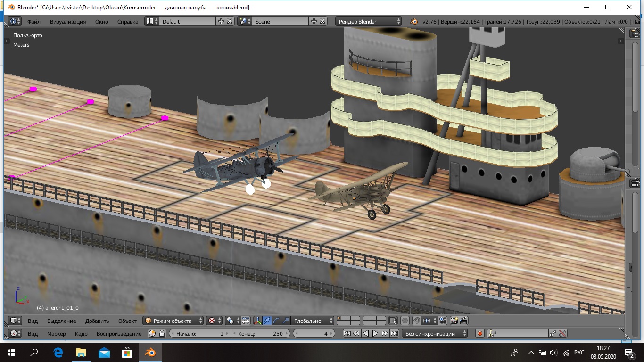This screenshot has height=362, width=644.
Task: Open the Файл menu
Action: point(33,21)
